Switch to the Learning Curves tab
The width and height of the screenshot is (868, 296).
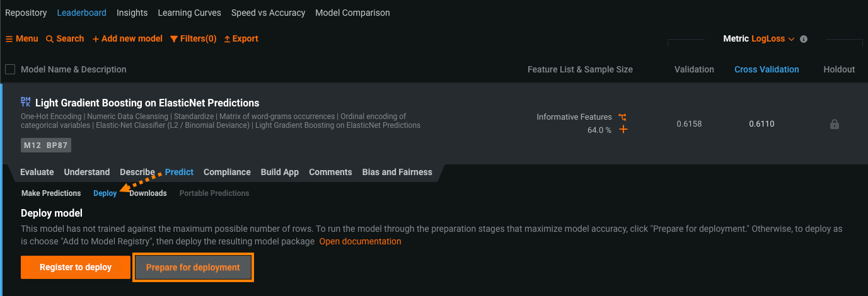[x=189, y=13]
